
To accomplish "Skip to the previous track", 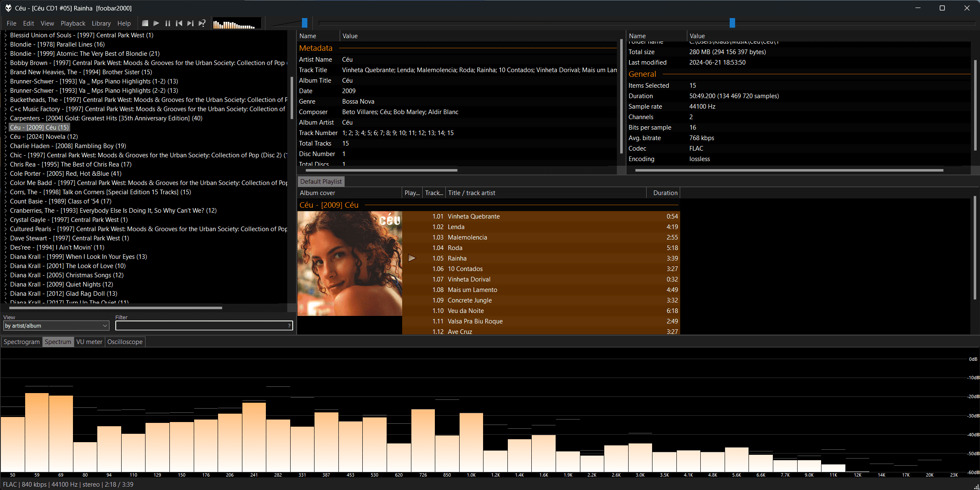I will (x=179, y=23).
